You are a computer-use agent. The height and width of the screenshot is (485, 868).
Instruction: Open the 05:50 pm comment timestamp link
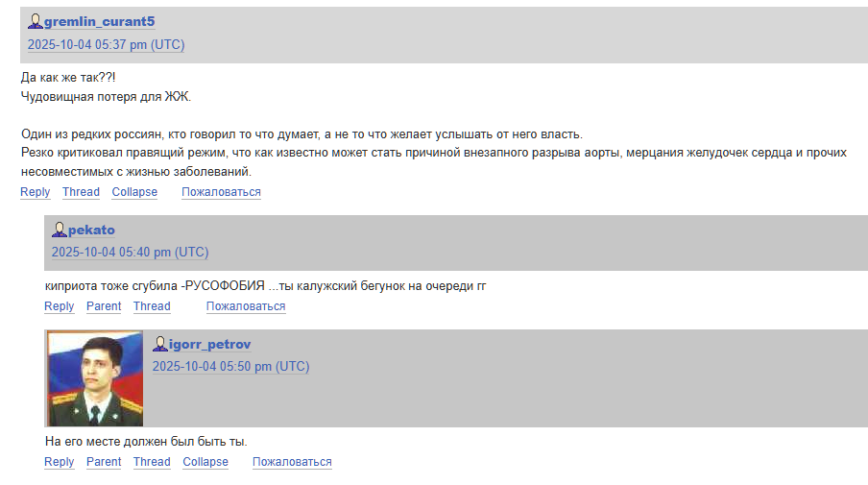230,367
